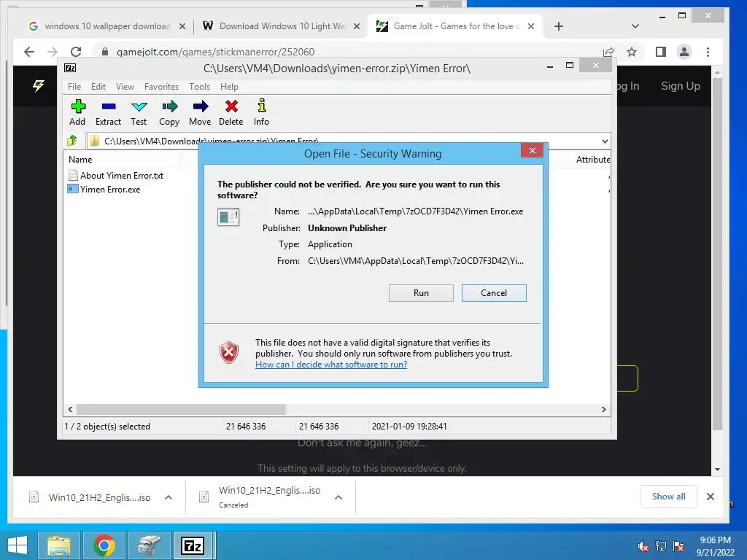This screenshot has height=560, width=747.
Task: Bookmark this page with the star icon
Action: tap(632, 52)
